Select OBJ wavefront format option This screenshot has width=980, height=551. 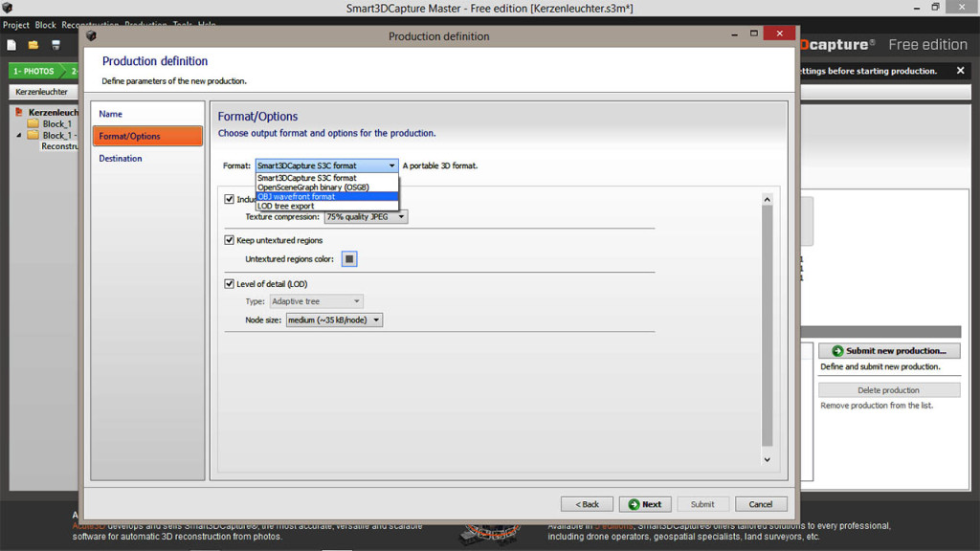[327, 197]
